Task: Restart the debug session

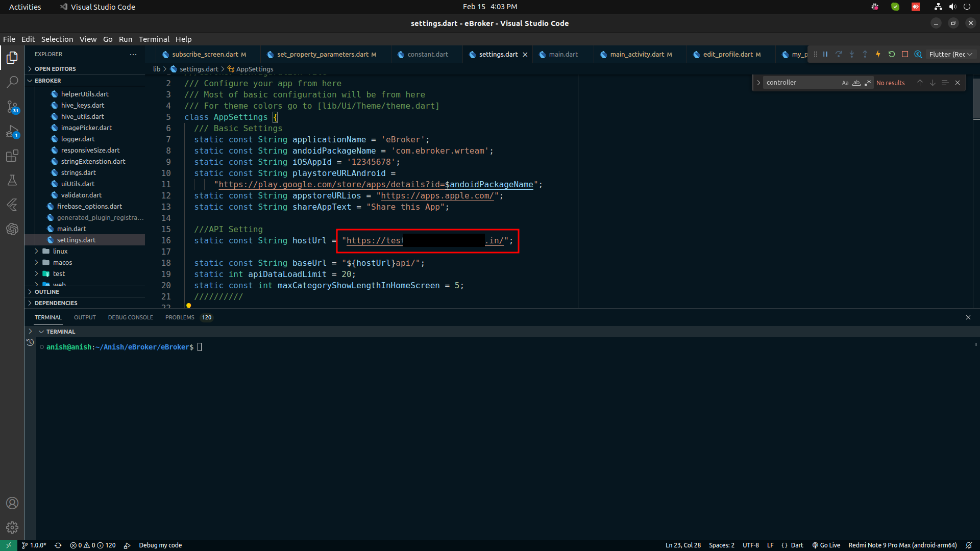Action: coord(892,54)
